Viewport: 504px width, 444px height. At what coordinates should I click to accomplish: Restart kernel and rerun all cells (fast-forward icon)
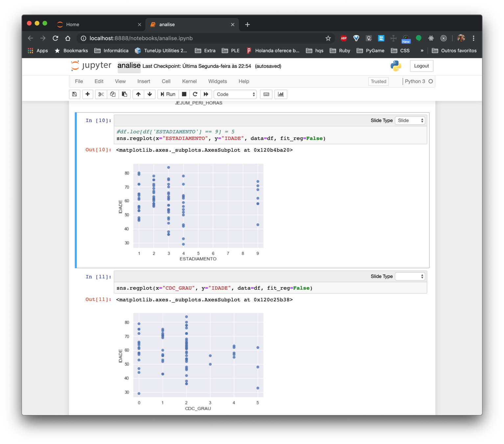pos(206,94)
